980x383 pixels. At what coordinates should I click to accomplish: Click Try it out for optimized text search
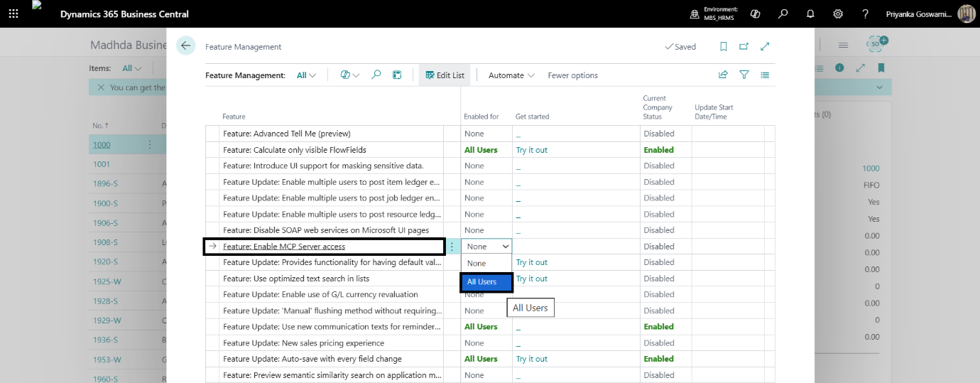(x=531, y=279)
